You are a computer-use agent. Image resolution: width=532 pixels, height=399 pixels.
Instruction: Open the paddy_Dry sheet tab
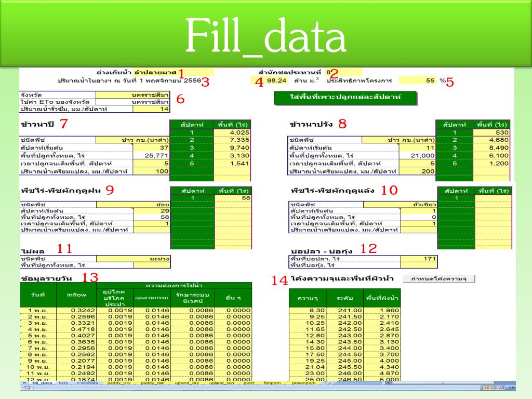pyautogui.click(x=118, y=383)
